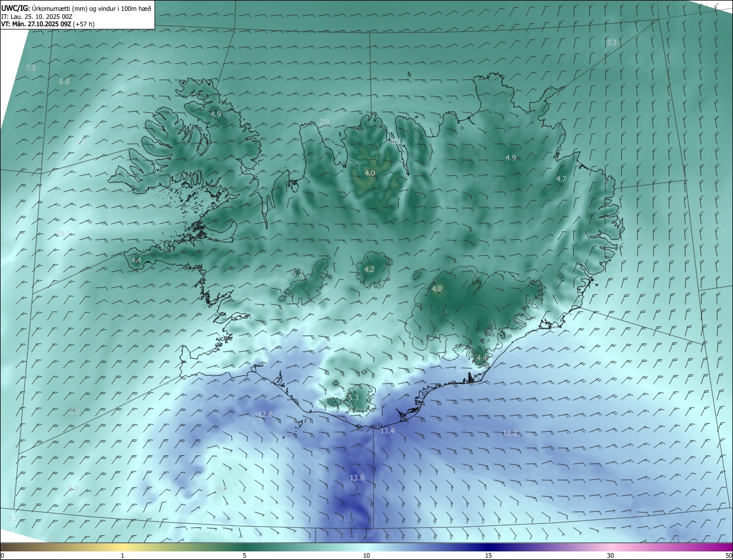Click the 7.3 value in the northeast corner
The height and width of the screenshot is (560, 733).
[x=612, y=42]
